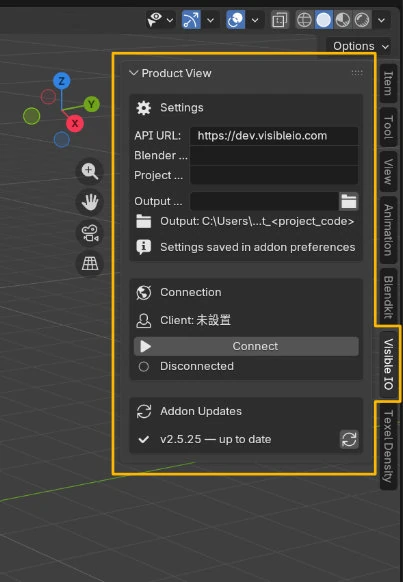Toggle the camera view icon
This screenshot has height=582, width=403.
click(x=90, y=233)
